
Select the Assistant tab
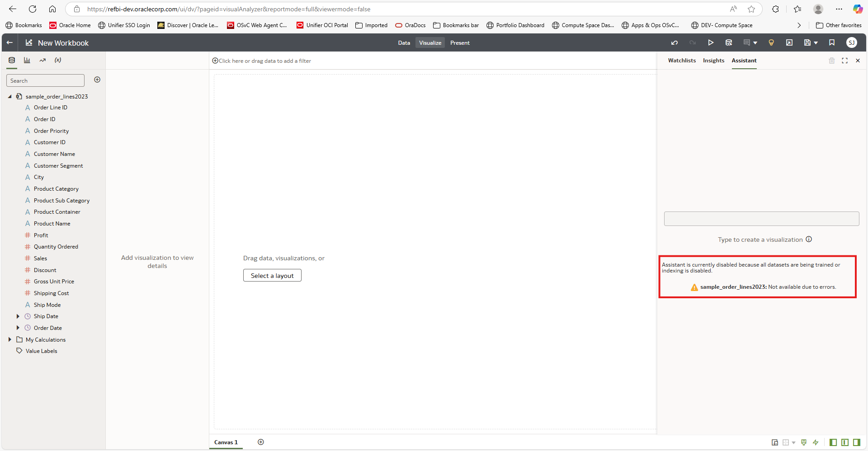click(x=744, y=61)
